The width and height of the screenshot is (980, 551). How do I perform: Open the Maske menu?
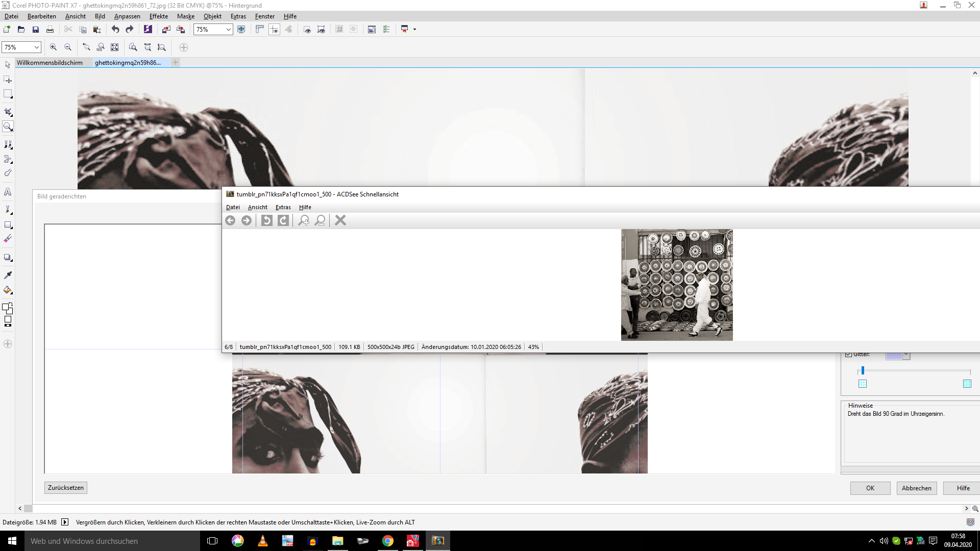click(x=186, y=16)
